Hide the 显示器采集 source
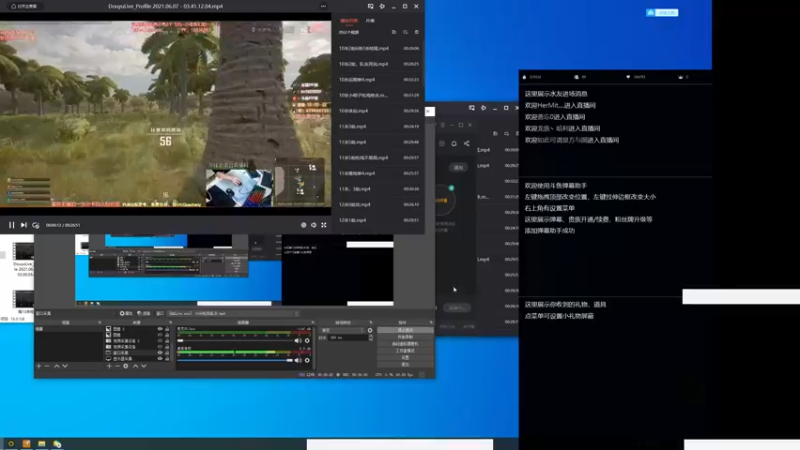 click(160, 359)
